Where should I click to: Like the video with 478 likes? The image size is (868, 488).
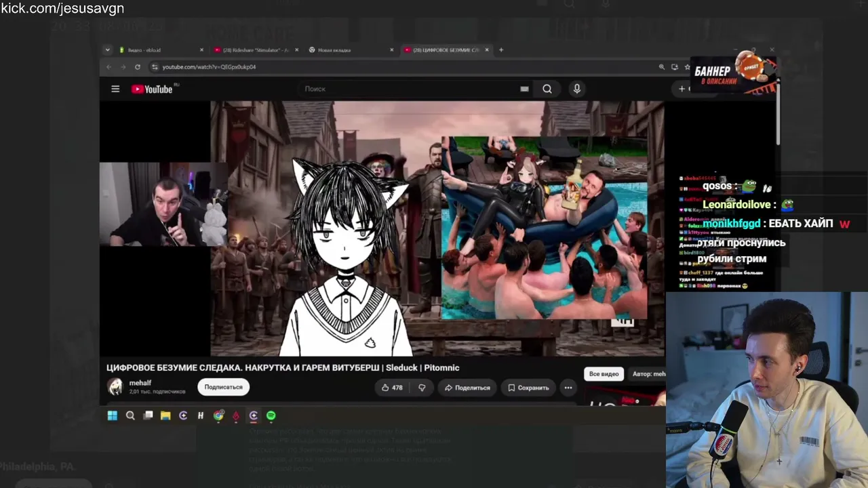[391, 388]
